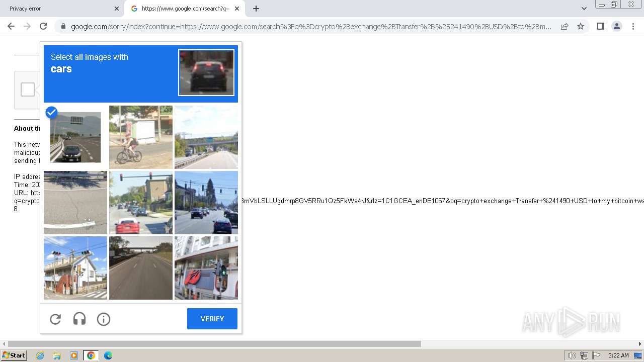Click the horizontal scrollbar thumb
The image size is (644, 362).
(x=214, y=344)
